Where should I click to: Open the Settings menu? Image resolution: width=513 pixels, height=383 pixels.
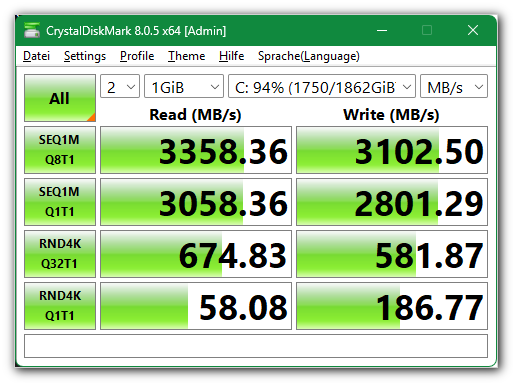(x=85, y=56)
